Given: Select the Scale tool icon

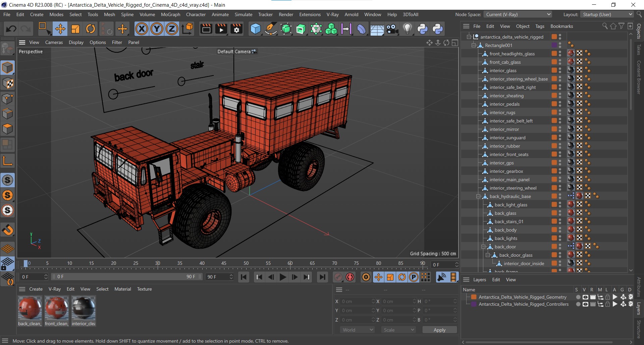Looking at the screenshot, I should (x=75, y=29).
